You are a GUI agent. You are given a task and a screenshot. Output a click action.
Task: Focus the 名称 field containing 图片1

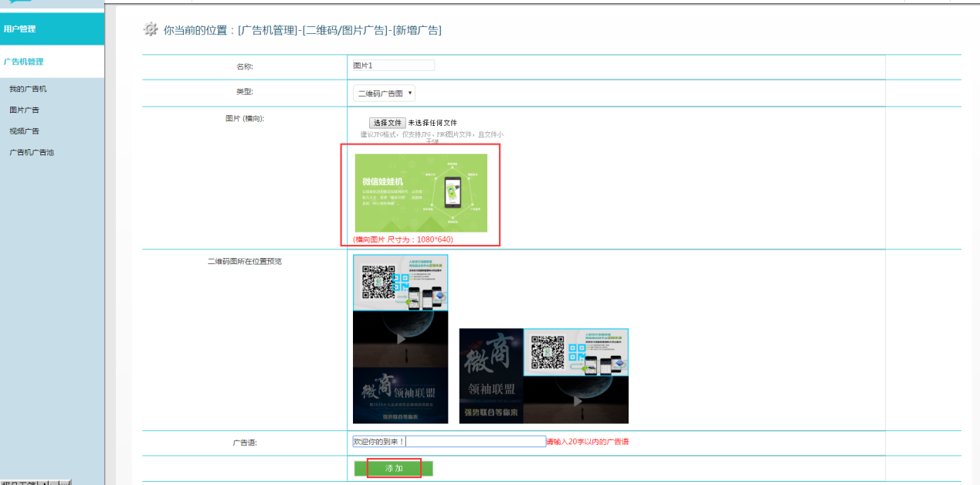(x=393, y=66)
